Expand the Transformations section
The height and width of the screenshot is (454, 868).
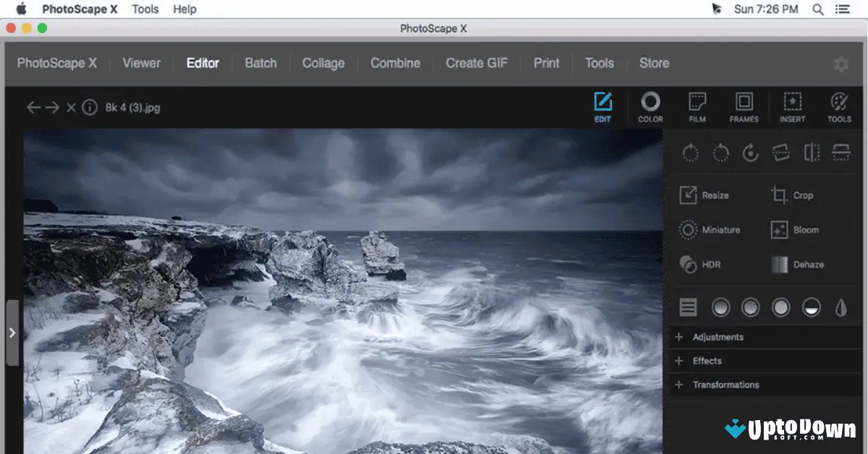click(727, 385)
